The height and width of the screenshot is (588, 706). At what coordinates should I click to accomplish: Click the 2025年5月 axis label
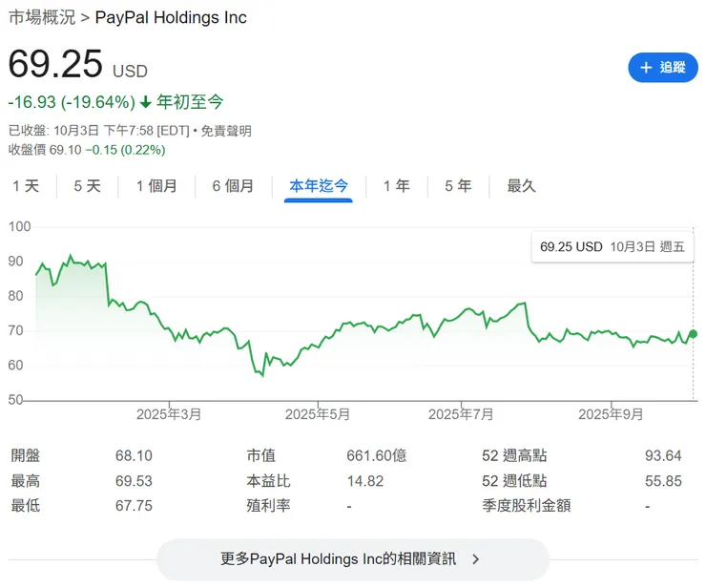click(318, 414)
